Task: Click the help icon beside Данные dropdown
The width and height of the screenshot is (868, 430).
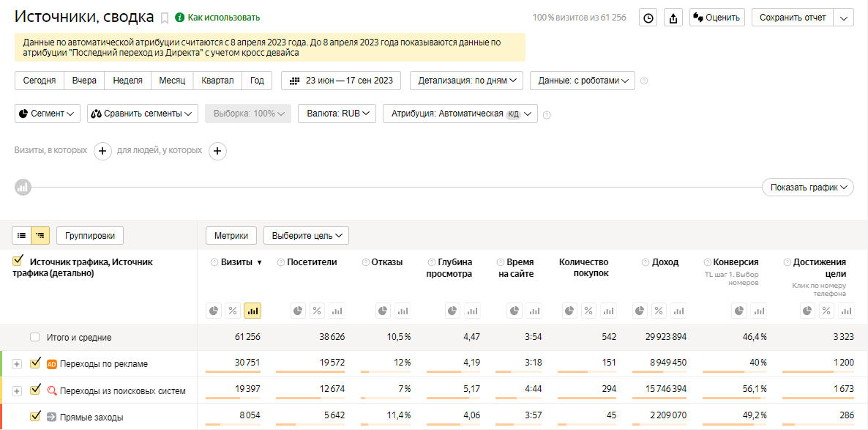Action: 644,81
